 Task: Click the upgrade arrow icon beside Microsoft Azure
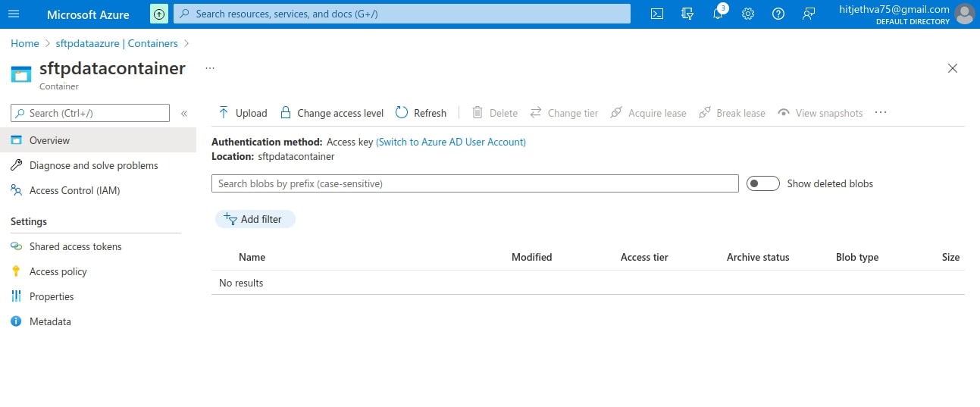[159, 14]
